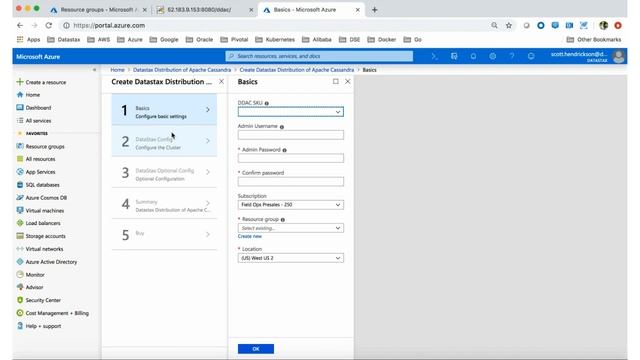Click the Confirm password field

pos(291,182)
